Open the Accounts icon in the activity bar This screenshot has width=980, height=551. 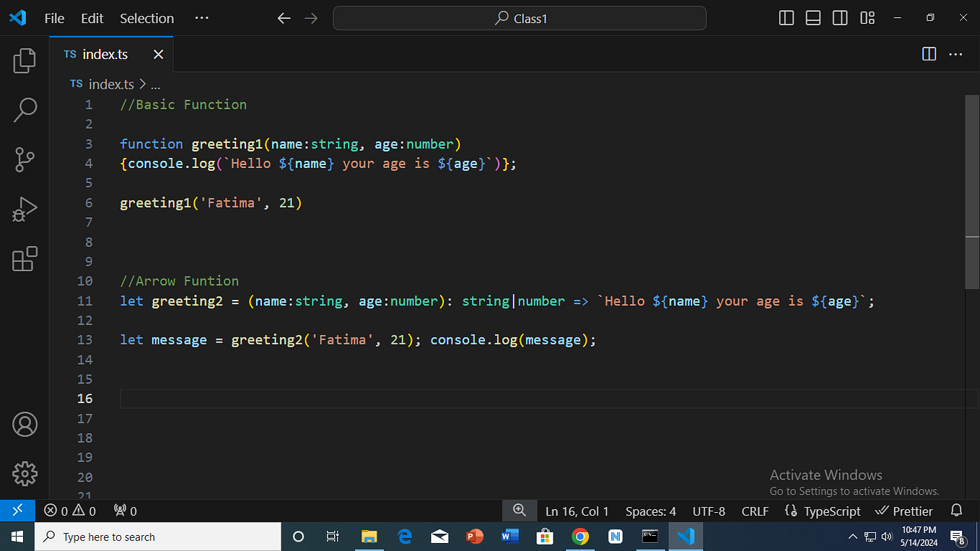click(x=24, y=425)
